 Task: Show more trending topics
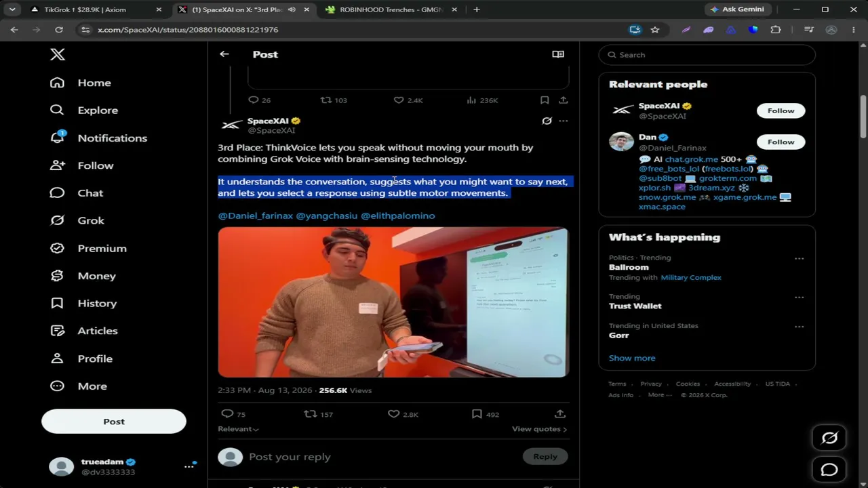632,358
